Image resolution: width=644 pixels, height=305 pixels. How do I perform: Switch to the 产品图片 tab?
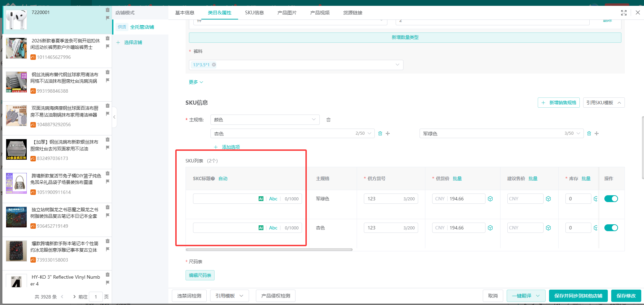coord(287,13)
